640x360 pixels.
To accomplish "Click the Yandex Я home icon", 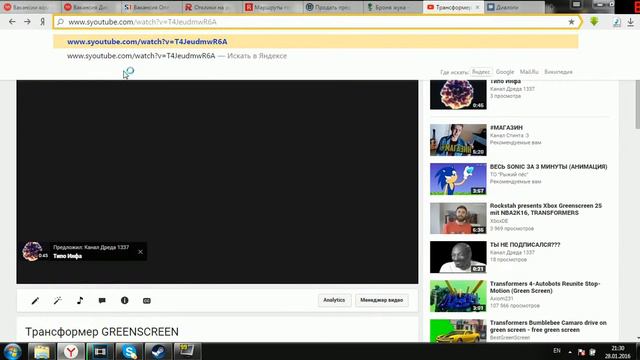I will click(42, 22).
